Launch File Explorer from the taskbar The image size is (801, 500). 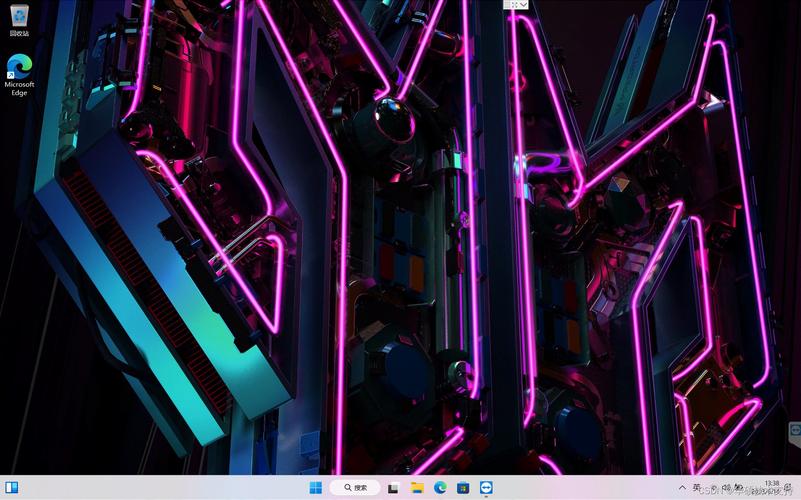[x=417, y=488]
